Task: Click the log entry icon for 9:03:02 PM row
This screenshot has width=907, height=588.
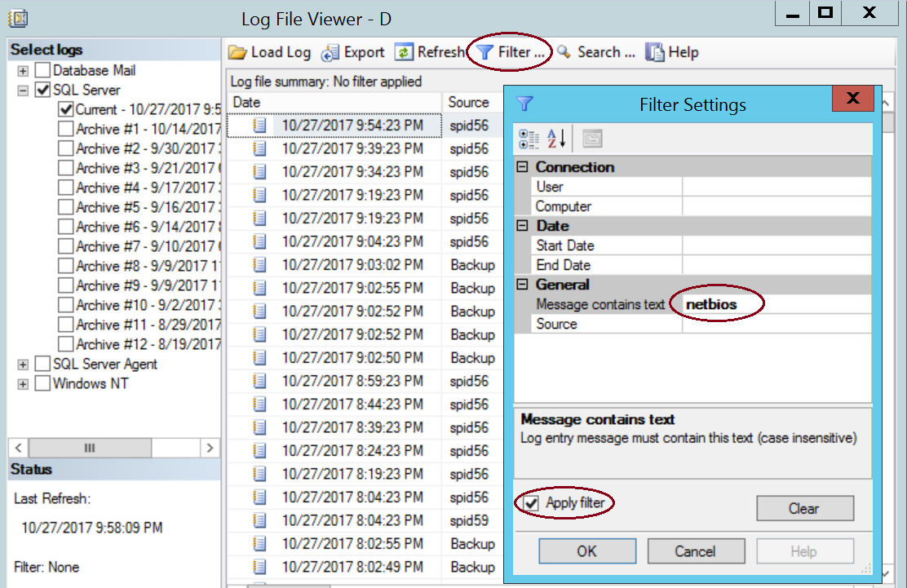Action: (x=259, y=265)
